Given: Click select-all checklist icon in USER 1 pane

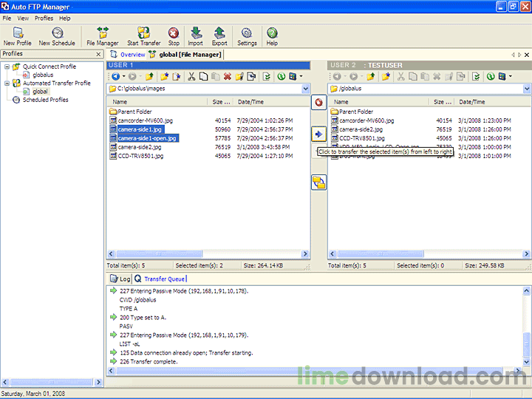Looking at the screenshot, I should 267,77.
